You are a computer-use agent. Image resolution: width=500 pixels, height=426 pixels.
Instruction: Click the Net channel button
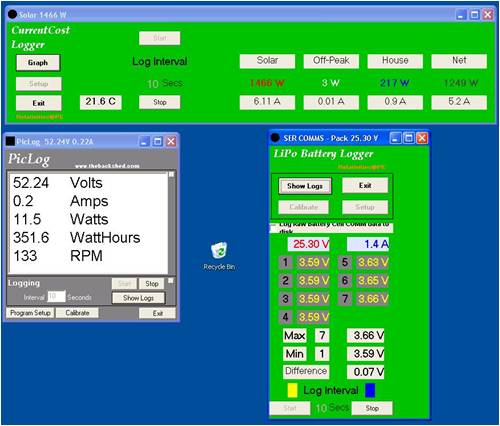point(459,61)
